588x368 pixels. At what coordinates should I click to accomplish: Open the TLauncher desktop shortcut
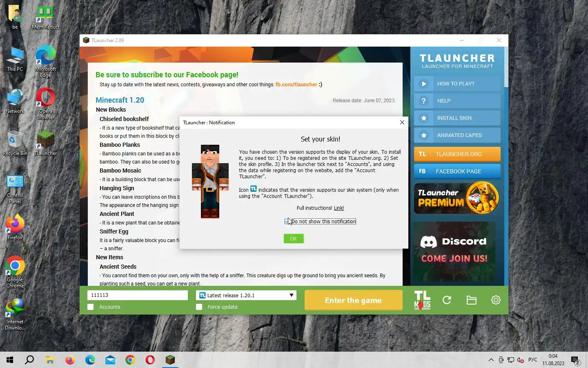45,143
